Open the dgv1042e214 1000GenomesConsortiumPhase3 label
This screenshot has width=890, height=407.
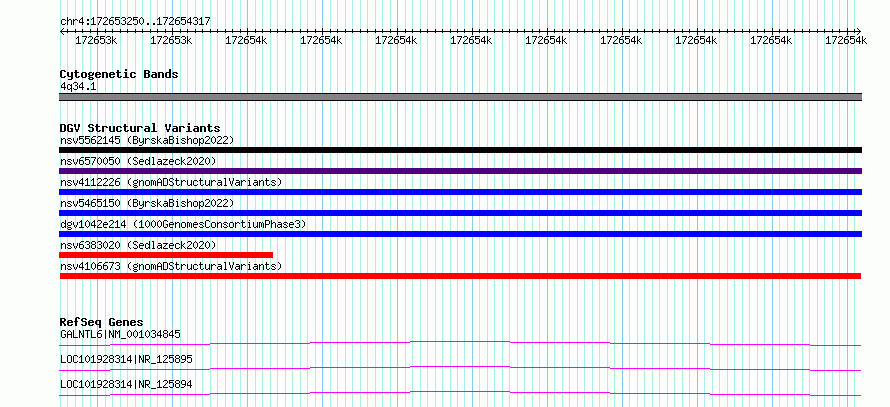[x=183, y=224]
